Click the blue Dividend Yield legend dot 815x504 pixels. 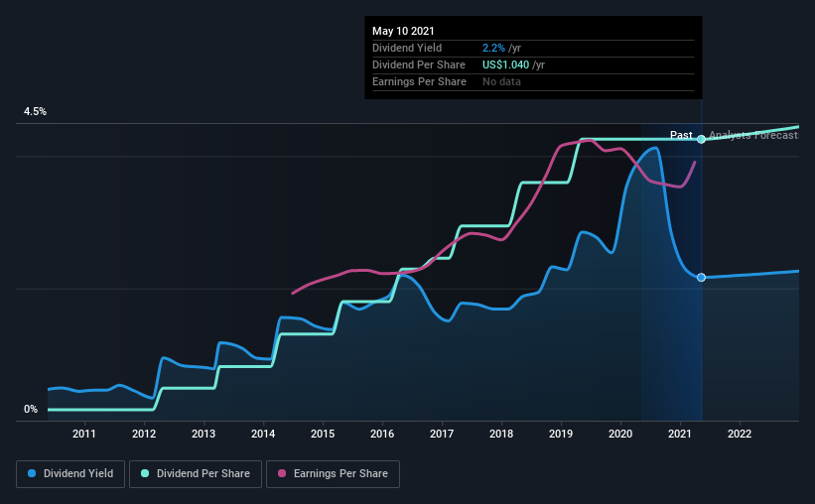point(32,473)
